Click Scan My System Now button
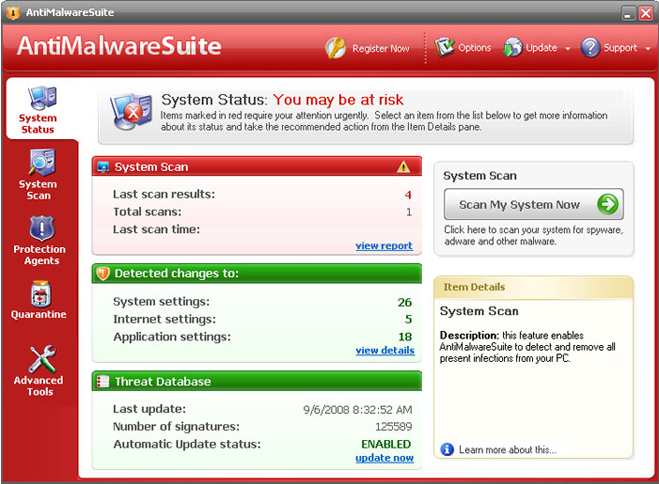This screenshot has height=484, width=659. pyautogui.click(x=533, y=204)
